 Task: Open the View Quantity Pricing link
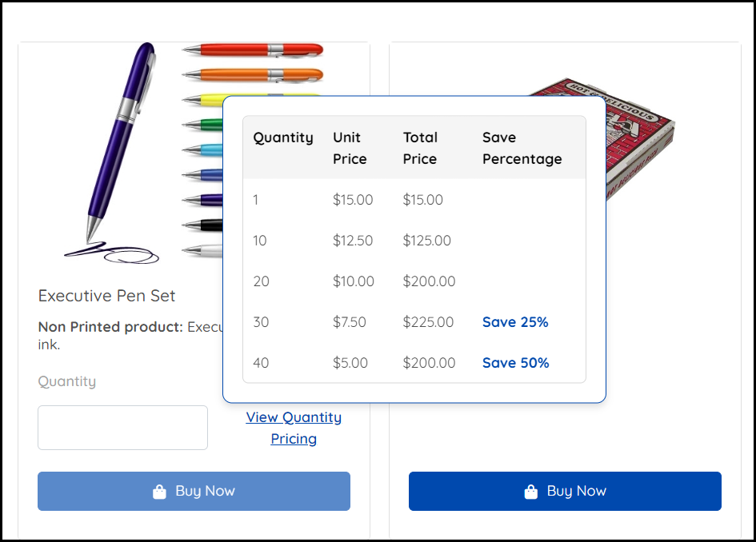[294, 428]
